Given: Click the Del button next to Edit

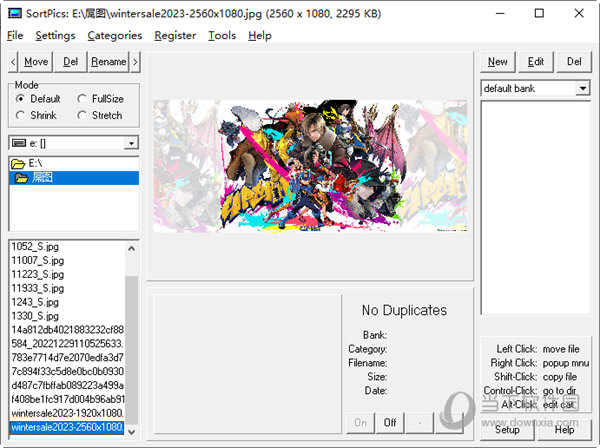Looking at the screenshot, I should pyautogui.click(x=574, y=62).
